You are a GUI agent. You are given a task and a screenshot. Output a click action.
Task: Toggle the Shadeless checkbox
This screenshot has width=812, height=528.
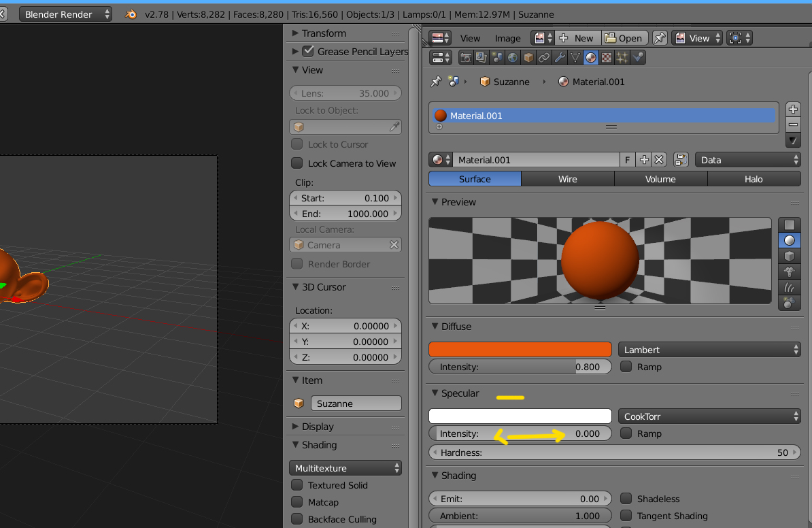pyautogui.click(x=626, y=499)
